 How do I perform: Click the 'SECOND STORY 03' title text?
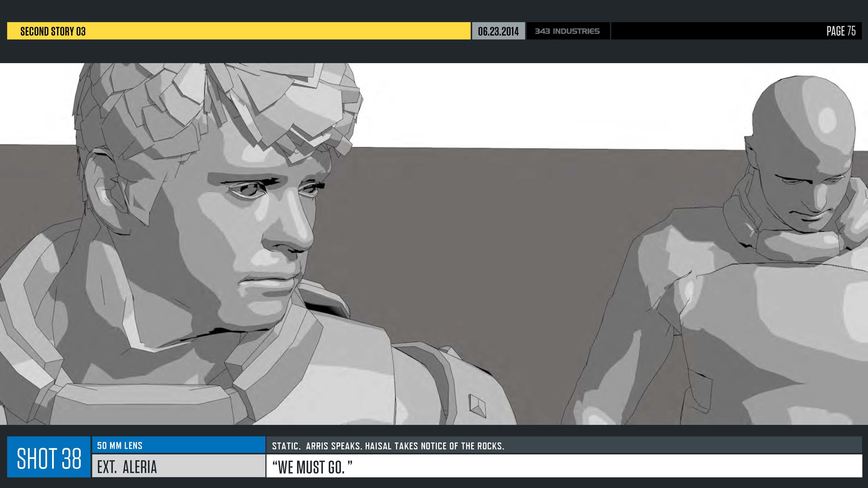point(53,31)
